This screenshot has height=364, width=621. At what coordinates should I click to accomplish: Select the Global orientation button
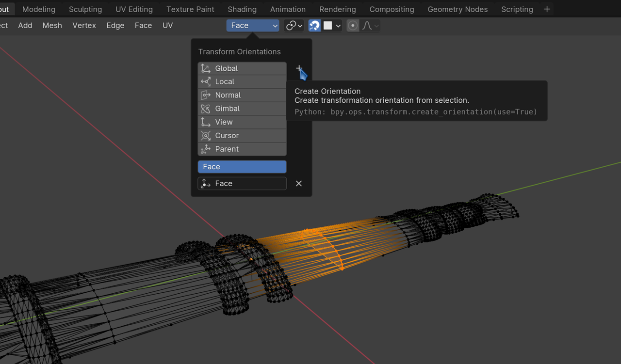(242, 68)
